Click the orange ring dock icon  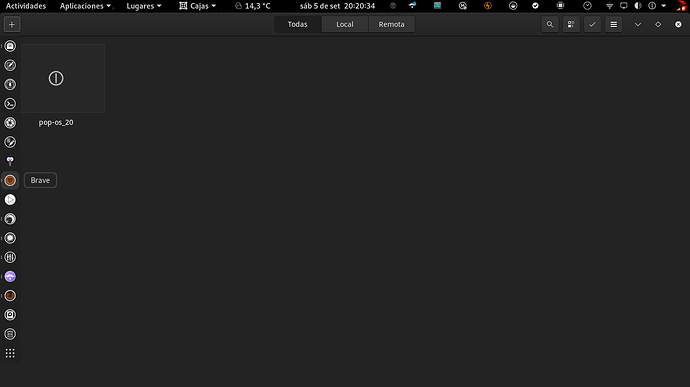(x=10, y=296)
